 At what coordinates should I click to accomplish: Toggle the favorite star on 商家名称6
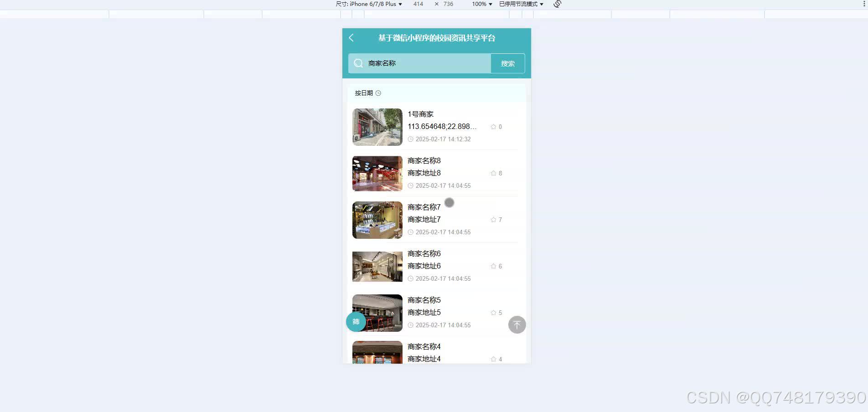pyautogui.click(x=493, y=266)
